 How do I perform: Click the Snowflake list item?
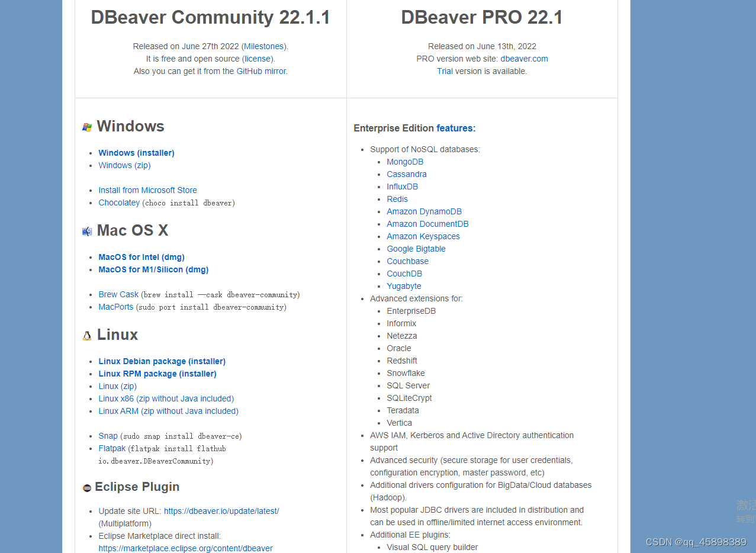406,373
